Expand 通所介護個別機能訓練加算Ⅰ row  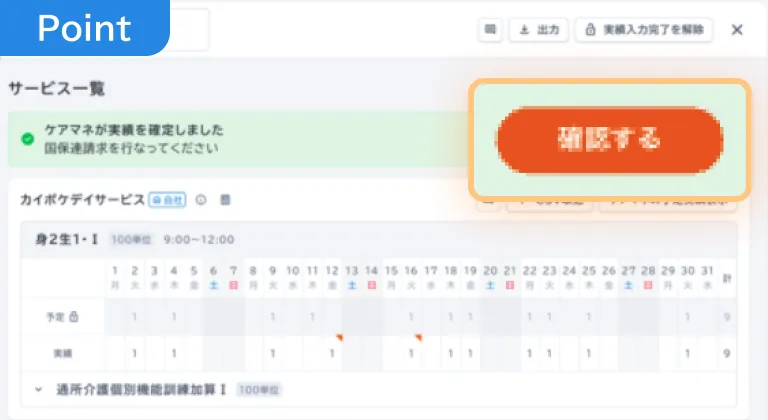pyautogui.click(x=38, y=390)
